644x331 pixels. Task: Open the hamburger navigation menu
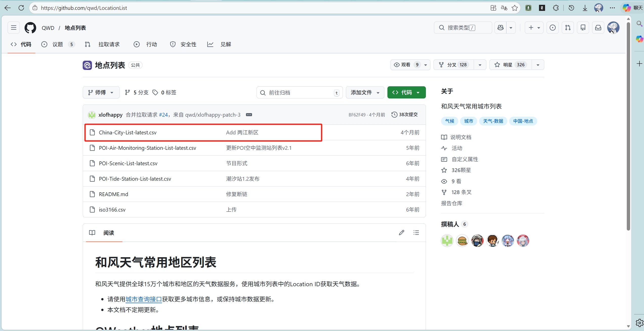(x=14, y=28)
